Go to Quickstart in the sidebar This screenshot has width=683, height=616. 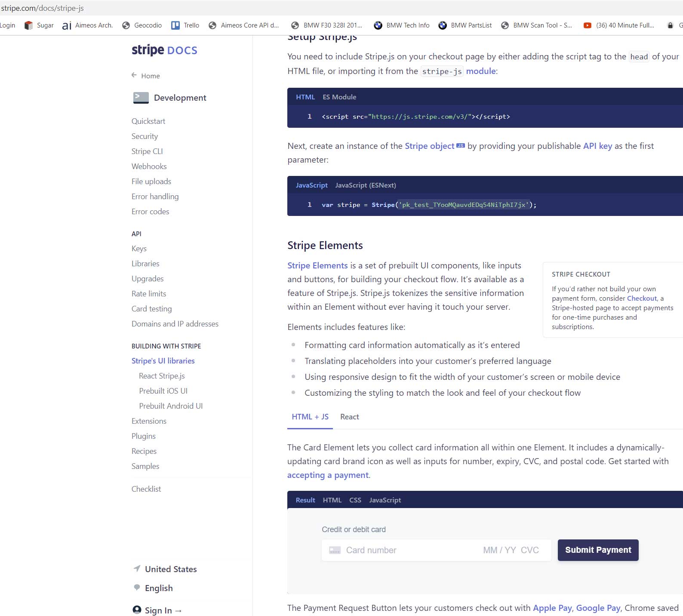pos(148,121)
